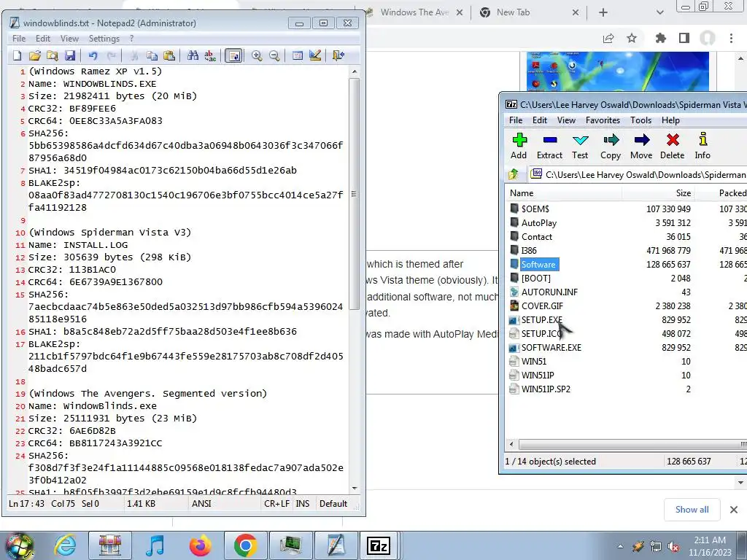The width and height of the screenshot is (747, 560).
Task: Select the WIN51IP.SP2 file in 7-Zip
Action: click(x=546, y=389)
